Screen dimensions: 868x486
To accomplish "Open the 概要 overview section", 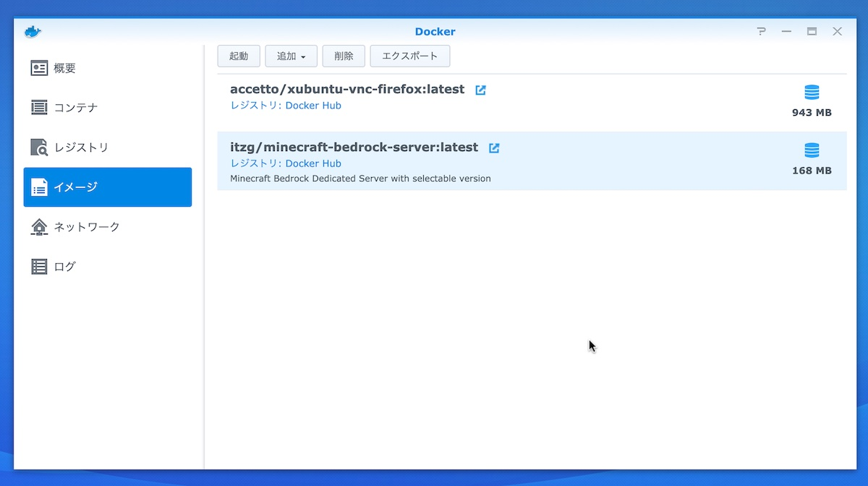I will click(108, 69).
